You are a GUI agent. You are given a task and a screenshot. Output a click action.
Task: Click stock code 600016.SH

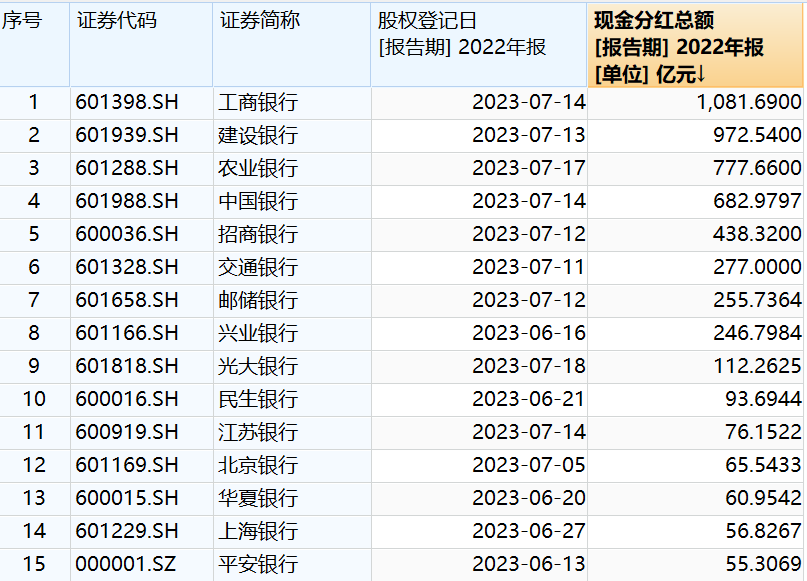click(127, 399)
